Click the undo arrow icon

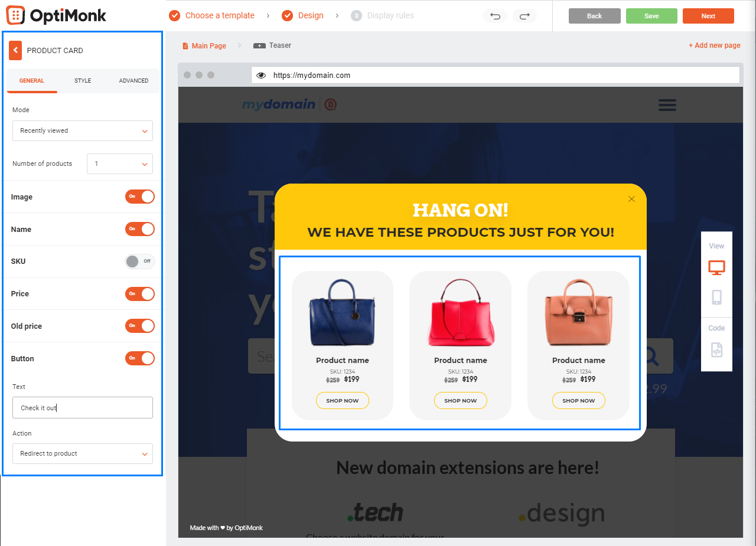coord(495,16)
